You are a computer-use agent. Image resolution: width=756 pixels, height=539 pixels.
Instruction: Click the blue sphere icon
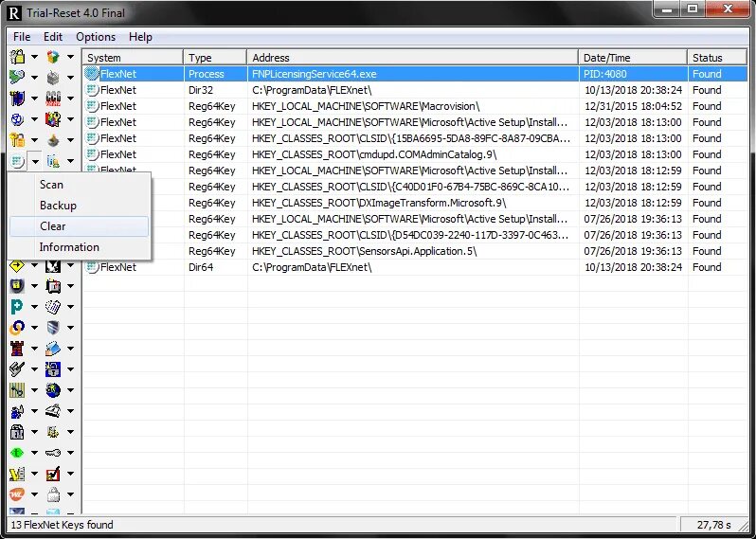tap(17, 119)
